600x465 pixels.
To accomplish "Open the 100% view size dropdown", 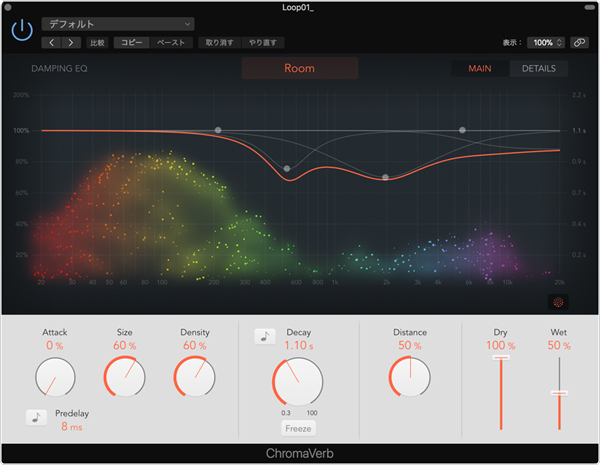I will 546,42.
